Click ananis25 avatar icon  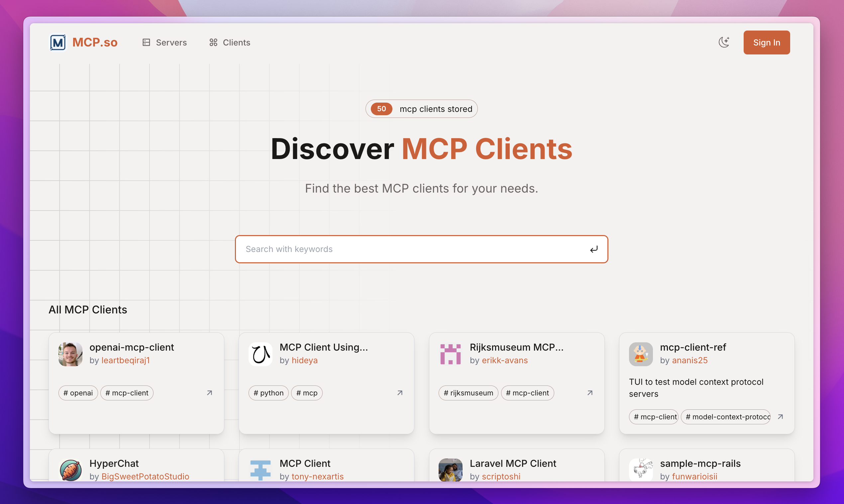pyautogui.click(x=640, y=354)
